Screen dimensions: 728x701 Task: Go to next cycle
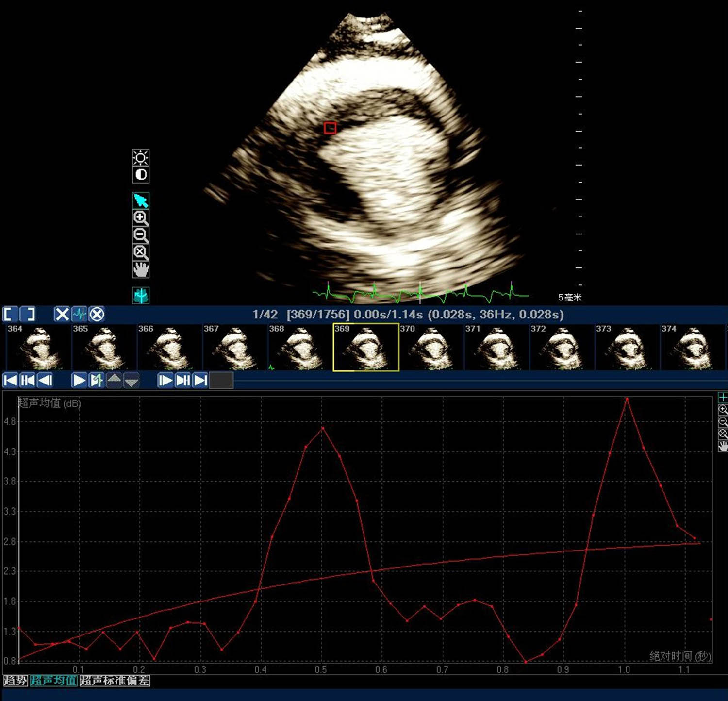coord(183,380)
